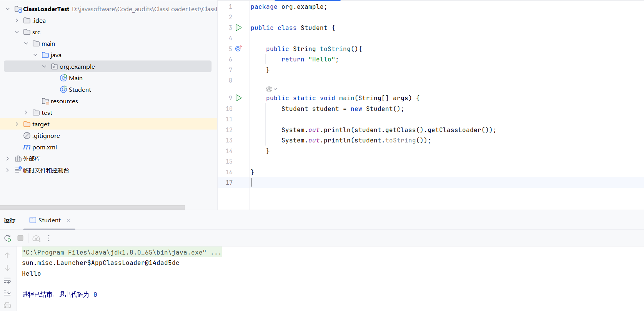The height and width of the screenshot is (311, 644).
Task: Click the 'sun.misc.Launcher$AppClassLoader@14dad5dc' output line
Action: pos(101,263)
